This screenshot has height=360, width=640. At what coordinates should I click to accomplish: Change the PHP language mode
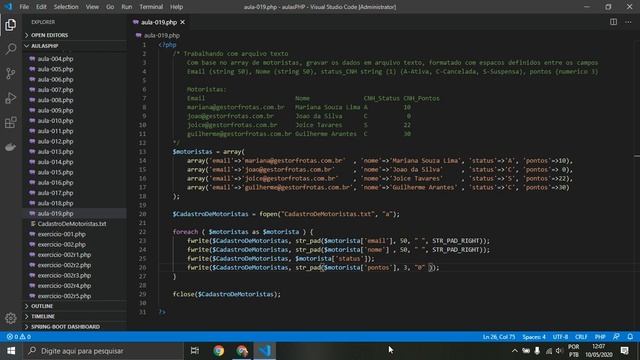point(600,337)
